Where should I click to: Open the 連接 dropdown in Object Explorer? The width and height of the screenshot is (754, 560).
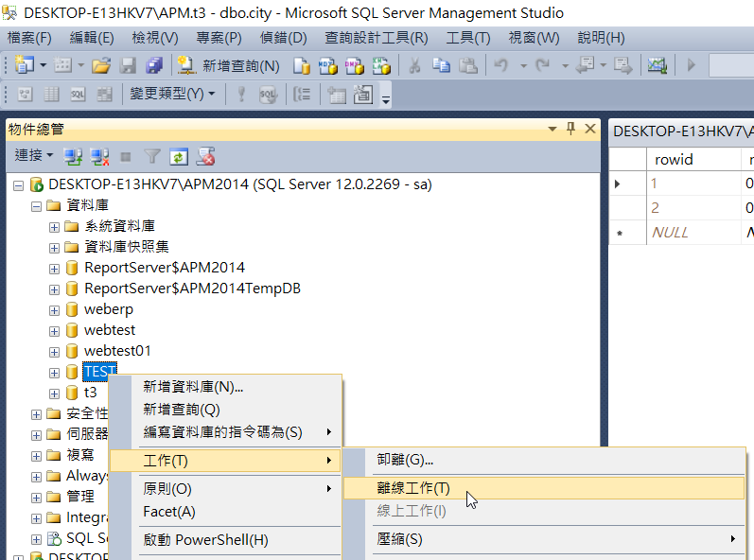click(x=34, y=156)
